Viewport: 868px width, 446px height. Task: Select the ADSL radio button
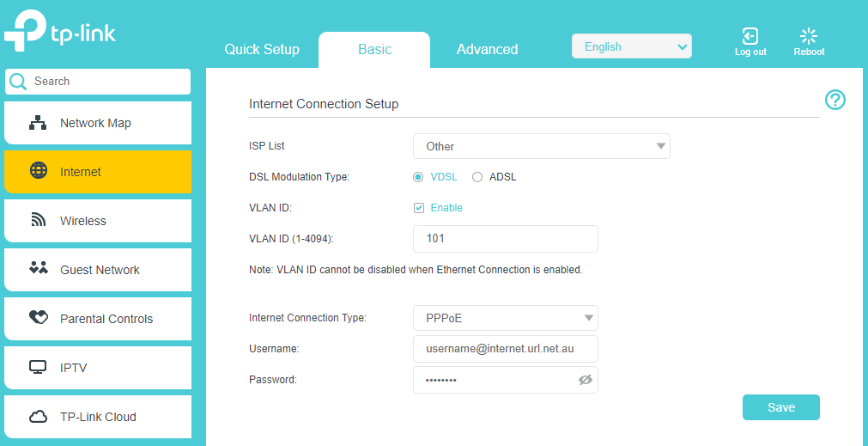[x=476, y=177]
